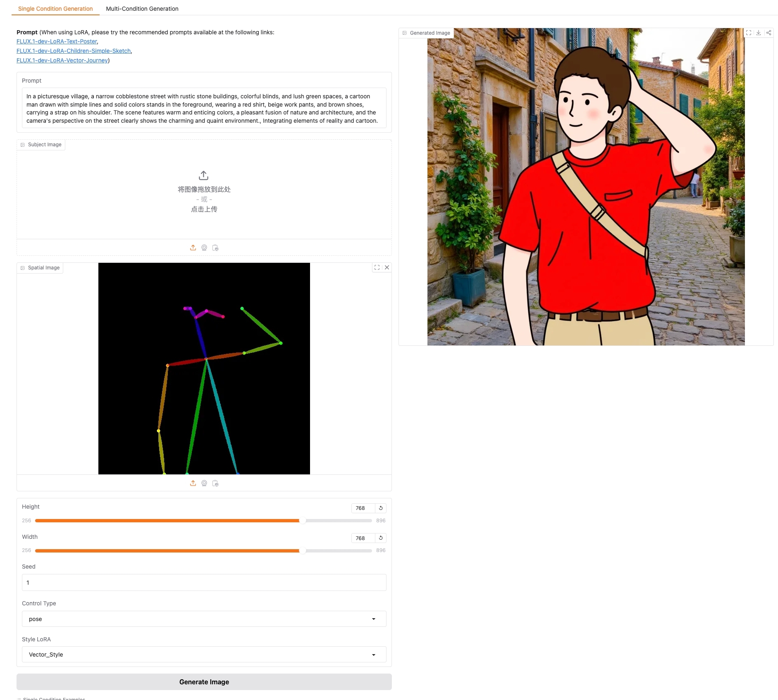The width and height of the screenshot is (778, 700).
Task: Open the Control Type dropdown
Action: [x=204, y=619]
